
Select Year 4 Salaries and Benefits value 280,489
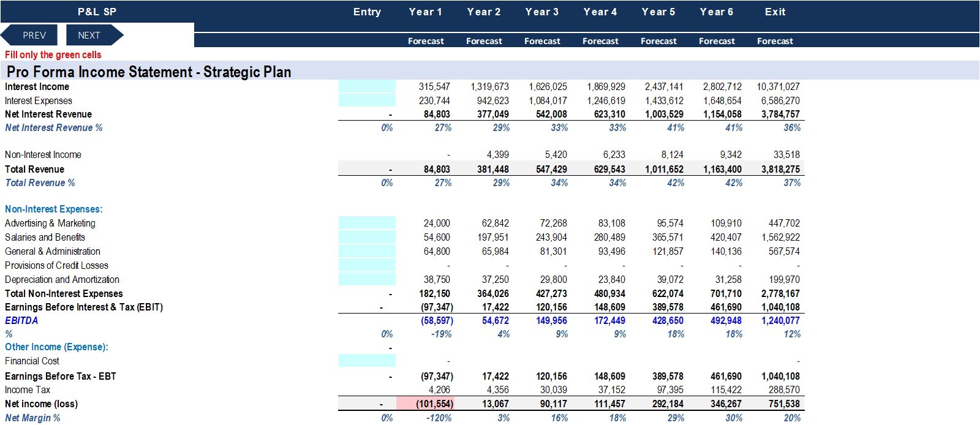pos(609,237)
